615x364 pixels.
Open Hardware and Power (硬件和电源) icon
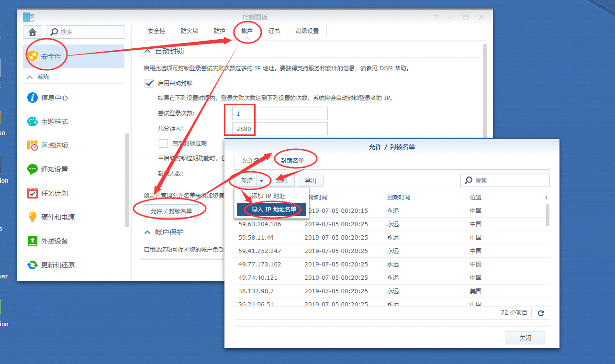33,217
